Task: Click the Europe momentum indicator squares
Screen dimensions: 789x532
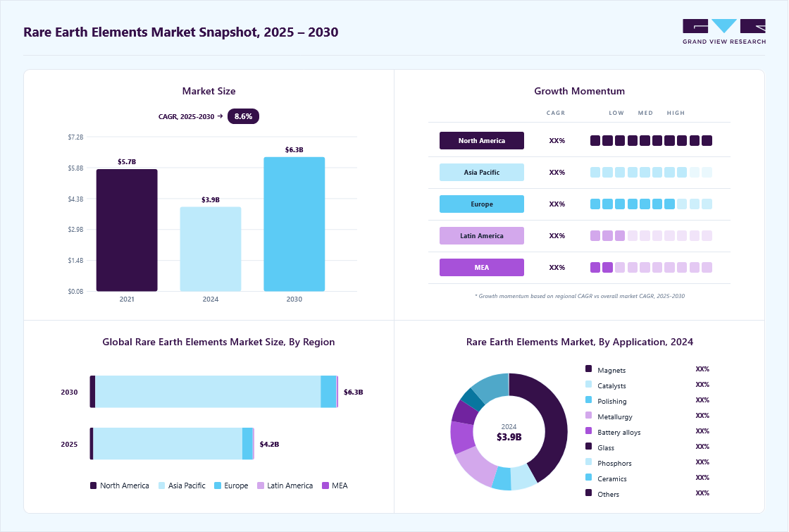Action: (x=651, y=204)
